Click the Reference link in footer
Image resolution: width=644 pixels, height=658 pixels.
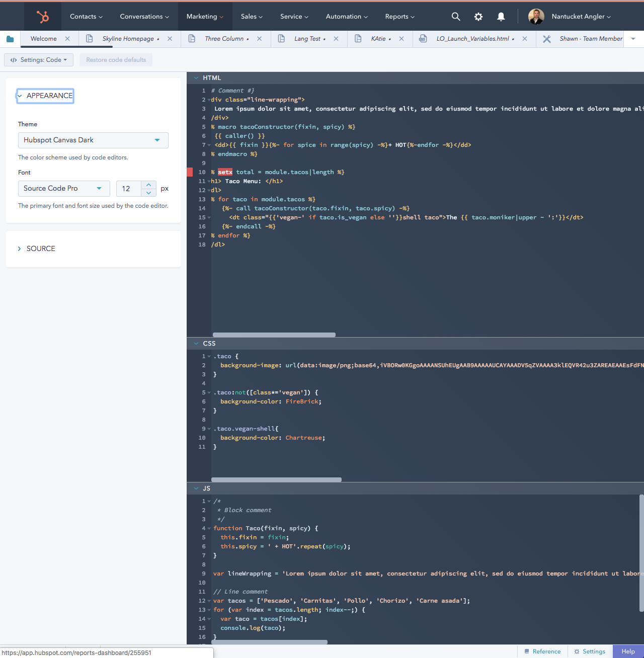pyautogui.click(x=542, y=651)
